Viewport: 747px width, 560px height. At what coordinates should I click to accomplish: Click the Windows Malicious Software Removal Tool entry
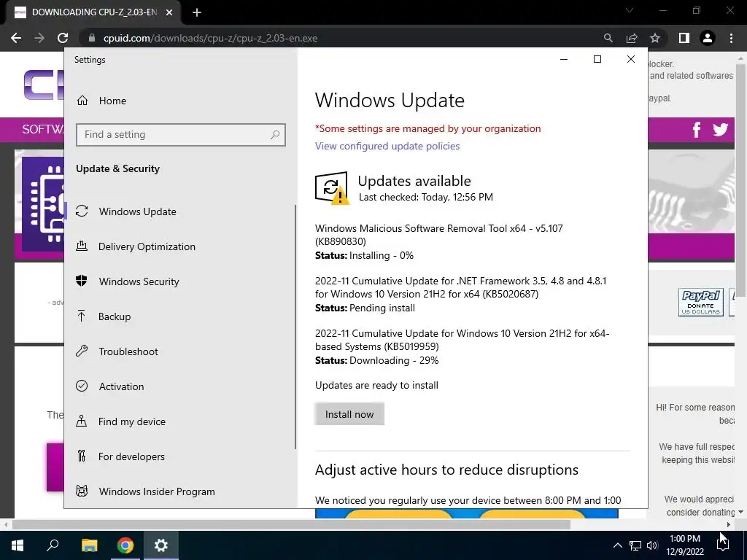(438, 242)
